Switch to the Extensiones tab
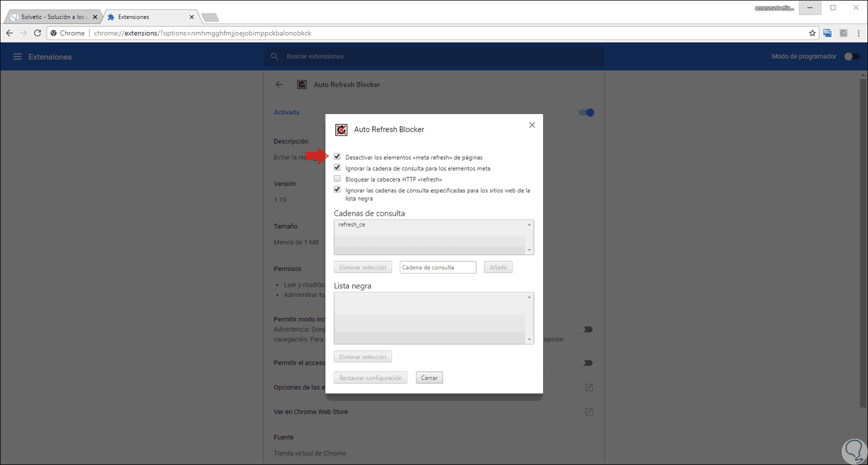The height and width of the screenshot is (465, 868). 150,17
